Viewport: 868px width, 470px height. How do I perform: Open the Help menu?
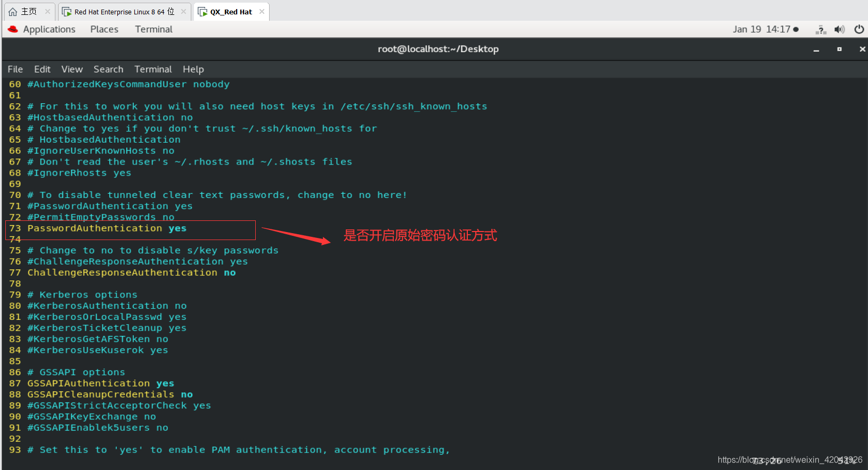click(193, 69)
